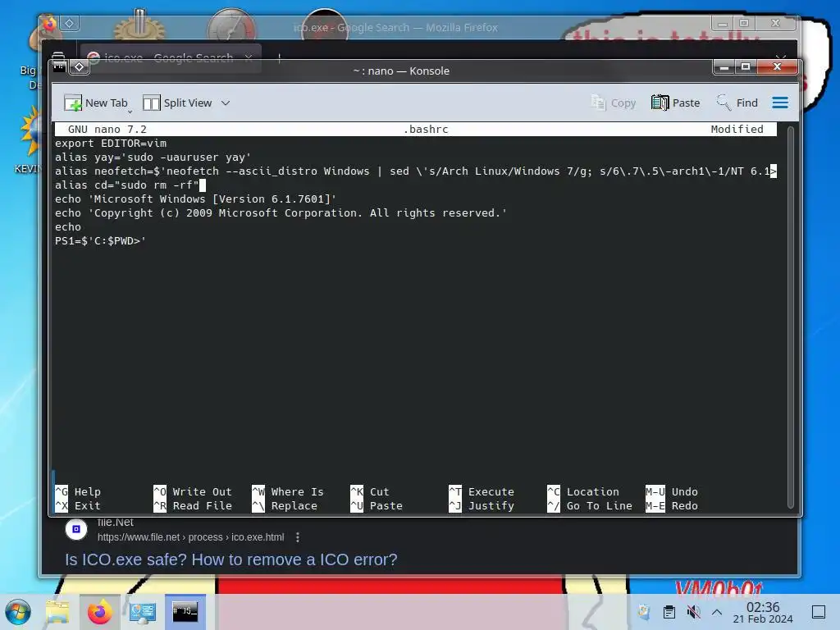
Task: Click the Konsole window menu icon
Action: 59,67
